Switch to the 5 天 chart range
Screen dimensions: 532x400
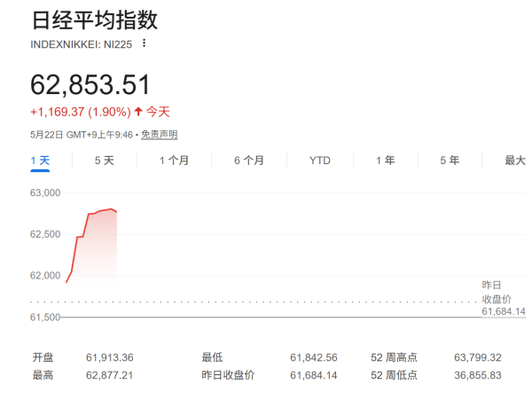(104, 161)
